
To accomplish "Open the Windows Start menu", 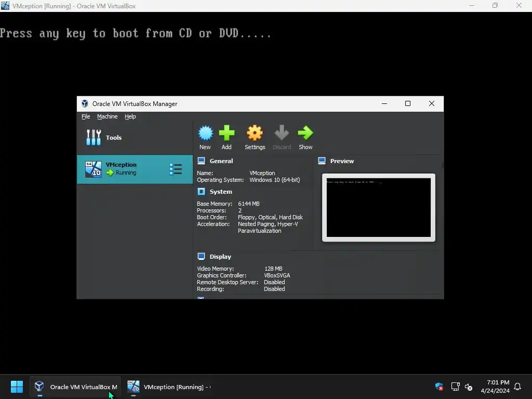I will (x=17, y=387).
